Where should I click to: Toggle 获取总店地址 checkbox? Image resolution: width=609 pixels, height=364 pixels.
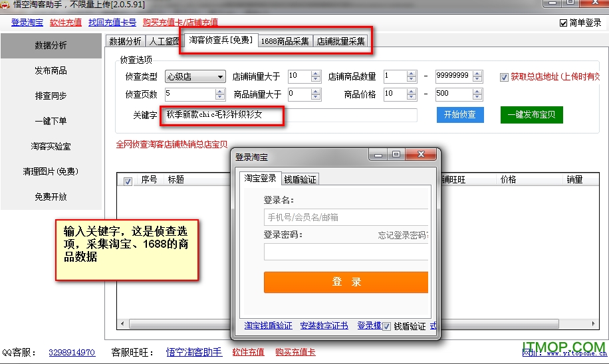pyautogui.click(x=504, y=77)
